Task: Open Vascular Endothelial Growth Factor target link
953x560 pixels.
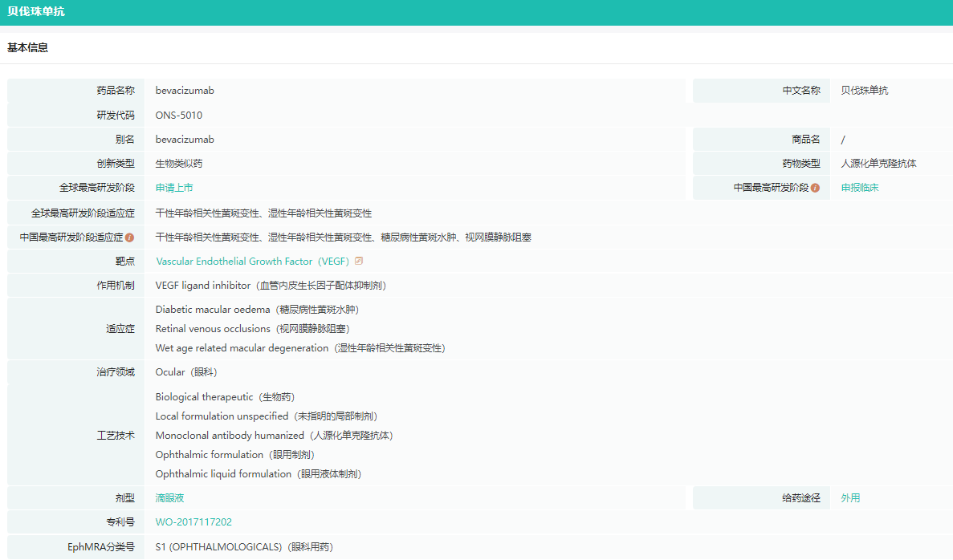Action: 253,262
